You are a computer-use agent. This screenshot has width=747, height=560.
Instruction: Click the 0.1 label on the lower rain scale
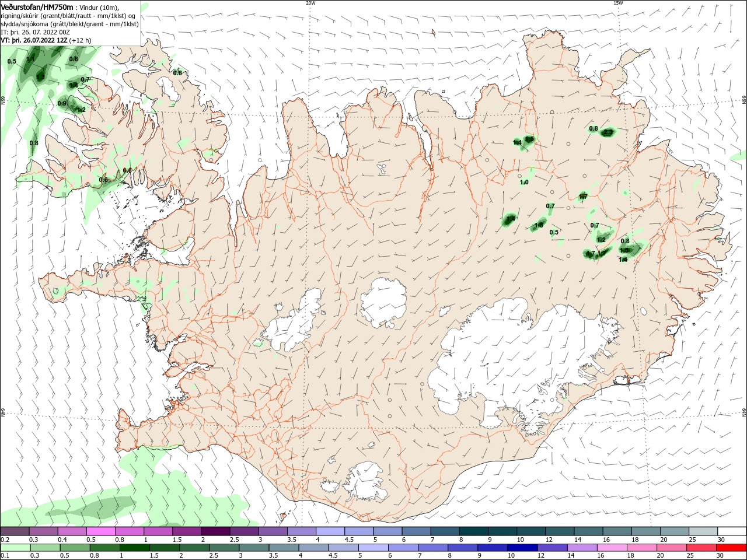pyautogui.click(x=5, y=556)
